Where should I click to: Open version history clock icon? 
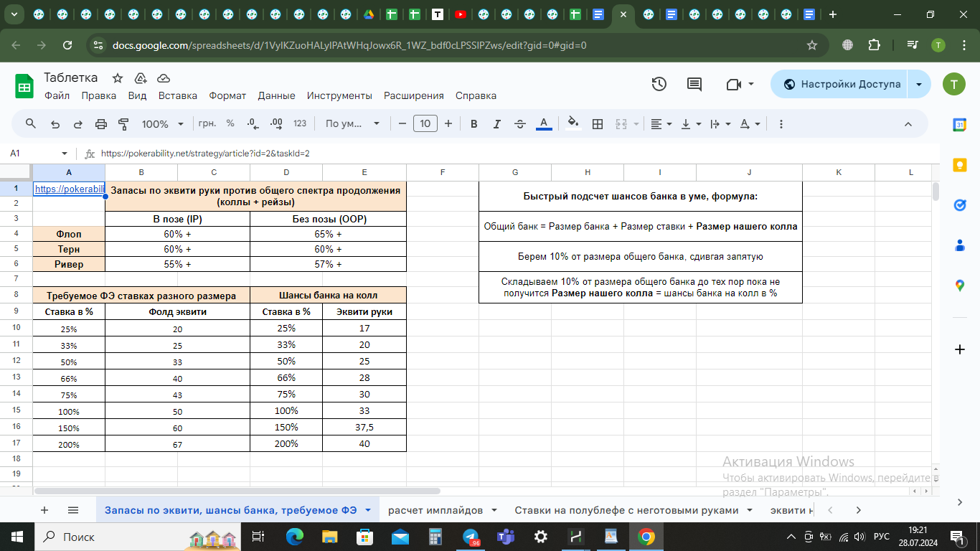[659, 84]
